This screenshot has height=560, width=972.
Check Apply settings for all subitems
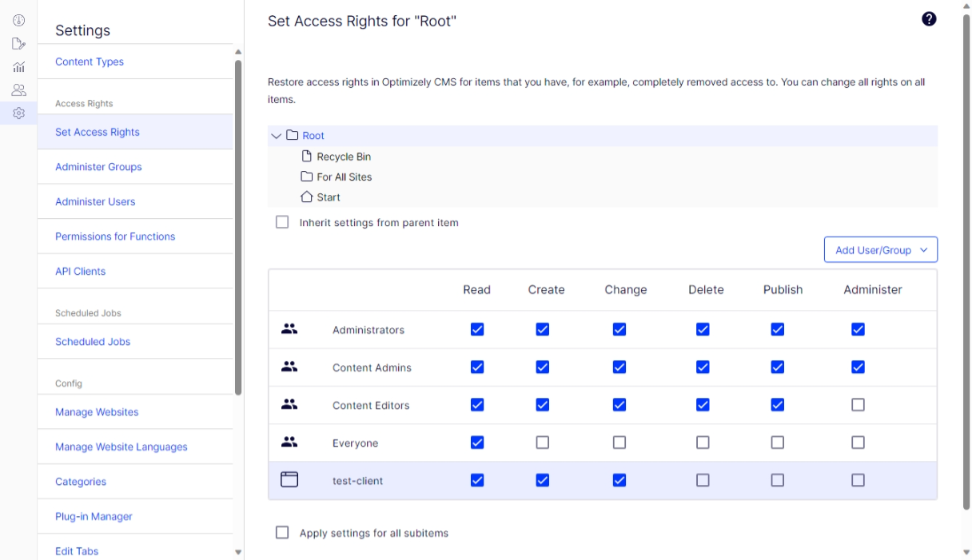click(282, 533)
